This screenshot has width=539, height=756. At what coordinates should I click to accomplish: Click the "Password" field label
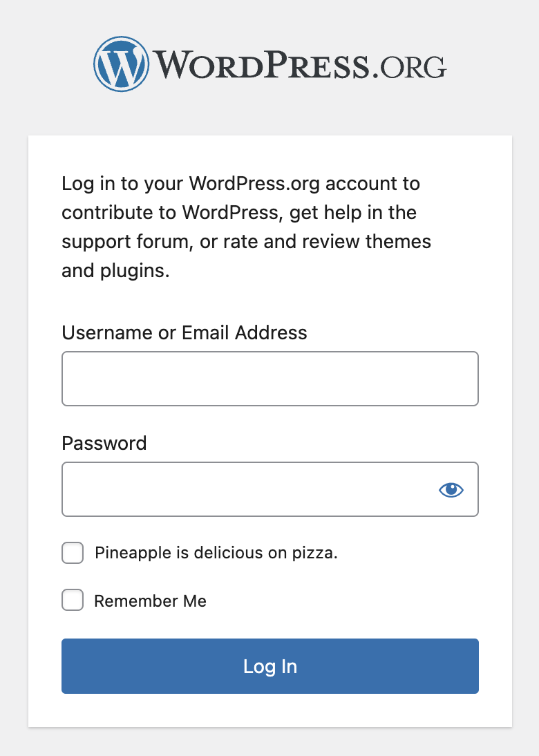[x=104, y=443]
